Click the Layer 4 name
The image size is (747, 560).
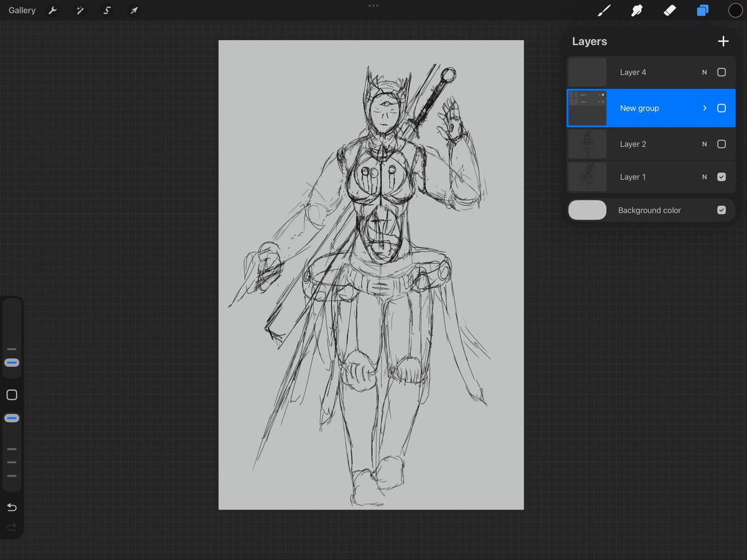pos(633,72)
